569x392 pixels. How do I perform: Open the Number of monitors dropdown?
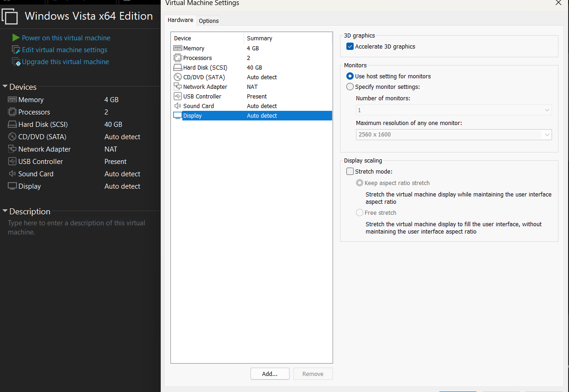(454, 110)
